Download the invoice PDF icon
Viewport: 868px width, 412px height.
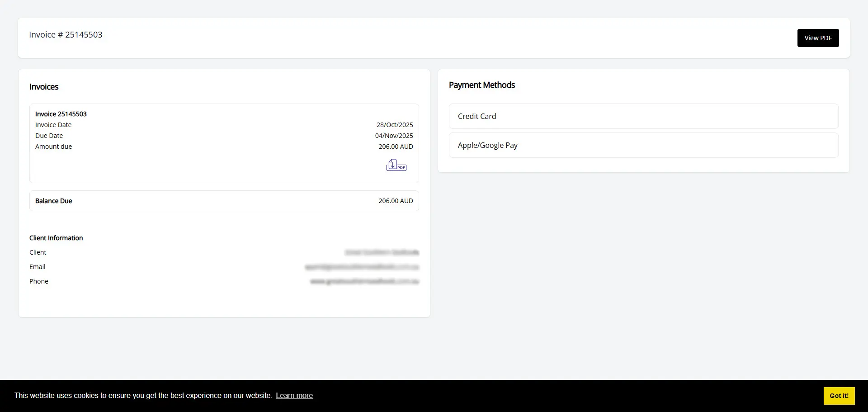pos(396,165)
